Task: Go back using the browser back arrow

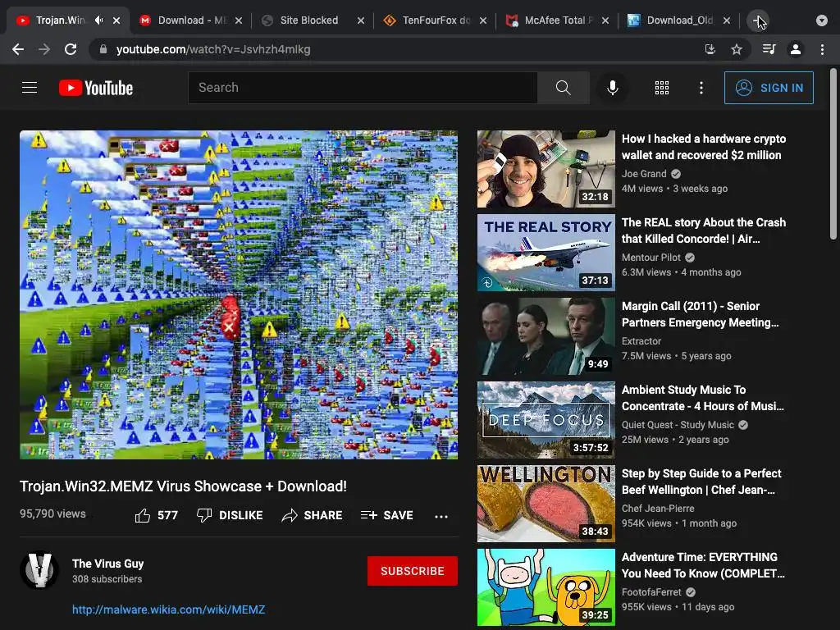Action: tap(18, 49)
